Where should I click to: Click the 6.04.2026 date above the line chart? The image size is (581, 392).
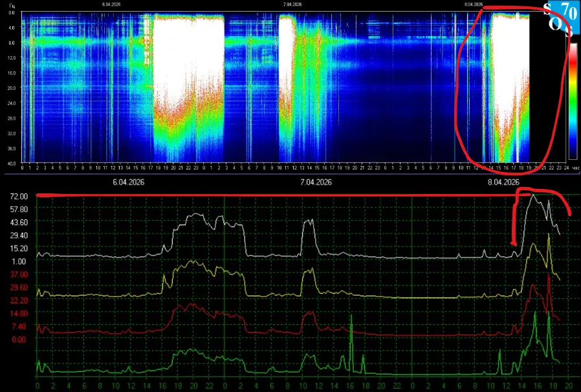(128, 183)
